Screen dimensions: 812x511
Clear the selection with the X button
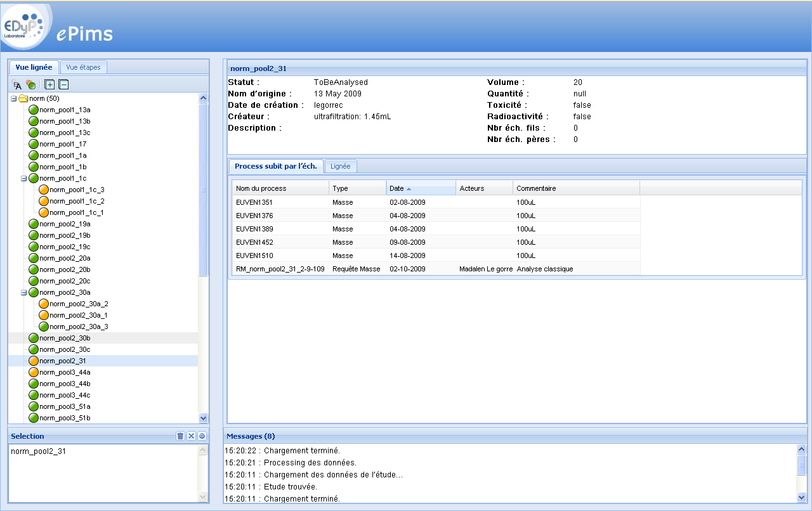pyautogui.click(x=192, y=436)
